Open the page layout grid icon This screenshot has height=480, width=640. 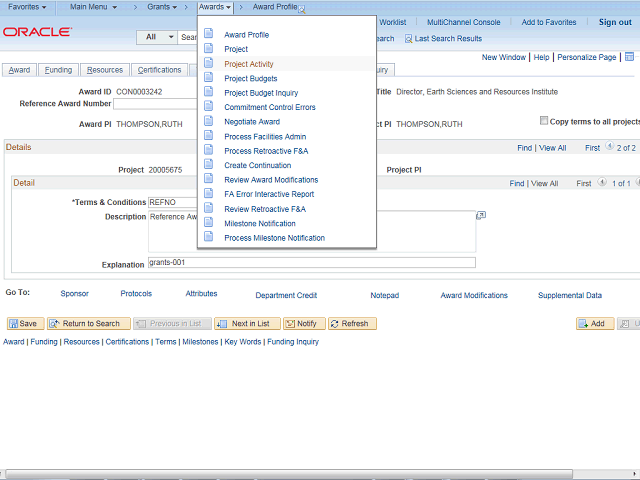point(629,57)
